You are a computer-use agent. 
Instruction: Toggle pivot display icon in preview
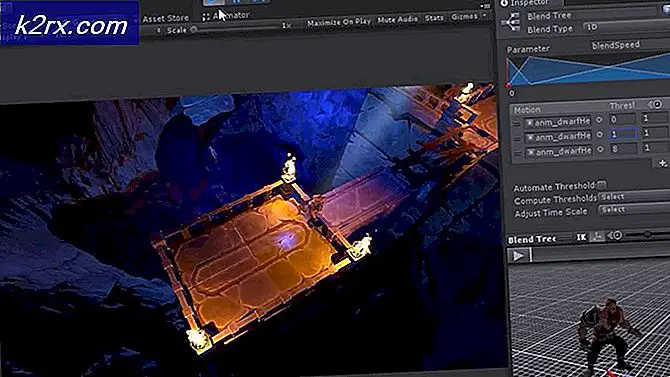[x=597, y=236]
